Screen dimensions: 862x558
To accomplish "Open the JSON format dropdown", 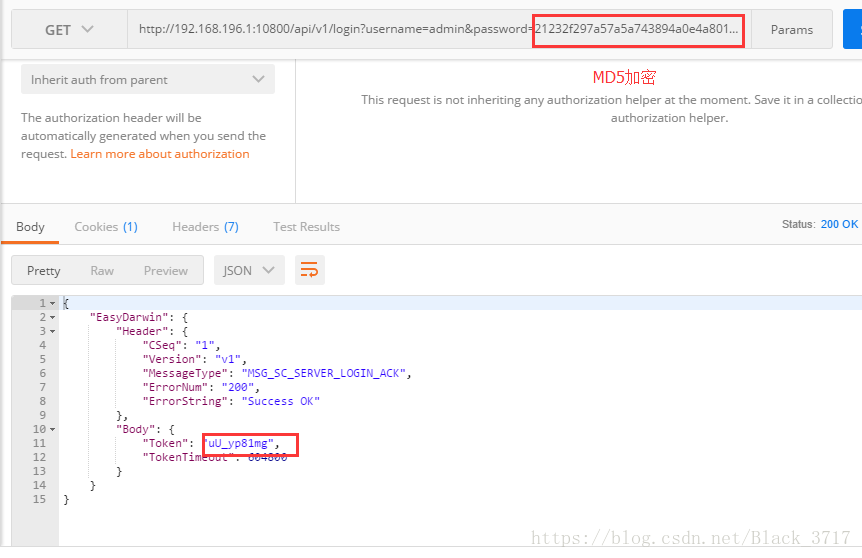I will coord(249,270).
